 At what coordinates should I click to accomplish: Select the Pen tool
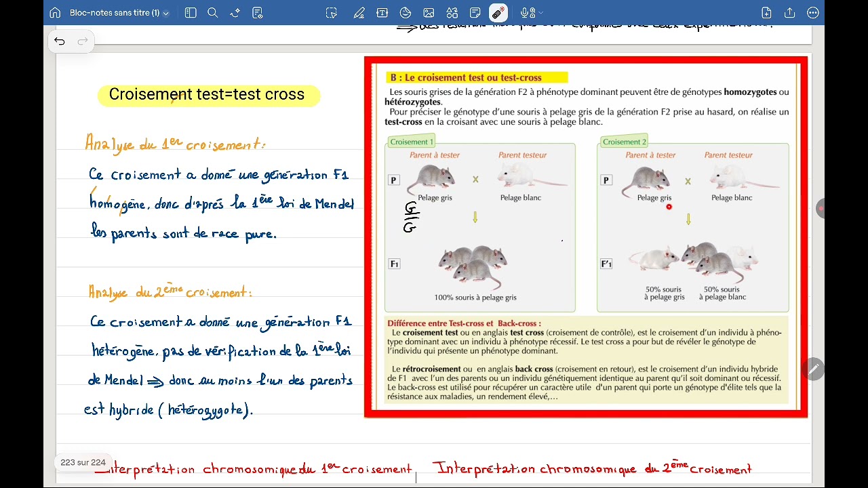tap(358, 13)
